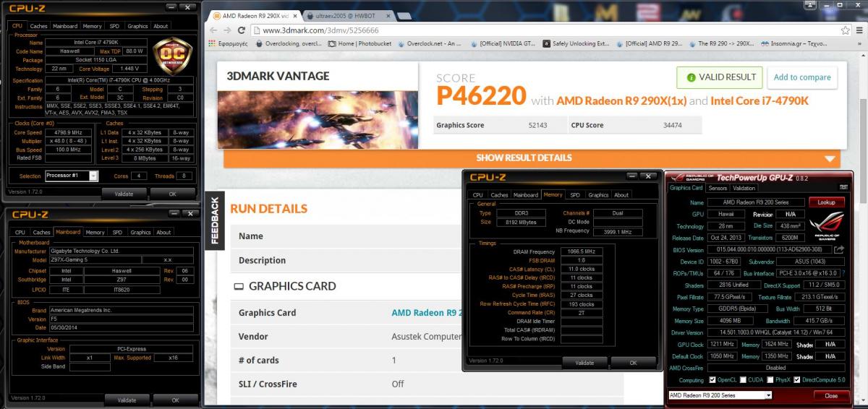Open the Overclocking, overcl... bookmark
868x409 pixels.
(x=290, y=43)
